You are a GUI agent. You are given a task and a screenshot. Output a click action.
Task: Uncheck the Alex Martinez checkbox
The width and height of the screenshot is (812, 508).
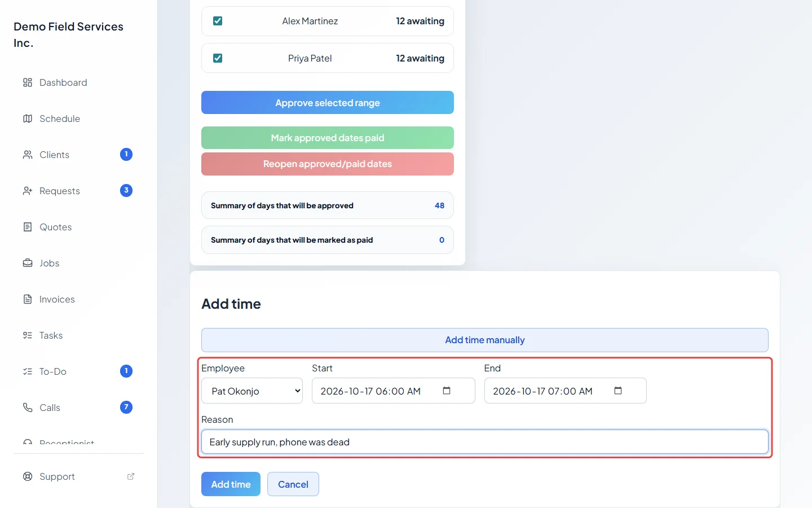point(218,21)
